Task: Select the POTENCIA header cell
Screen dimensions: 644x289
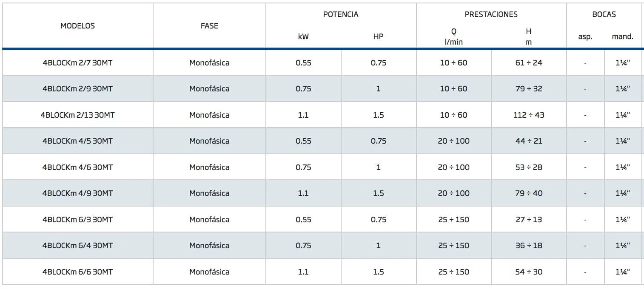Action: click(341, 14)
